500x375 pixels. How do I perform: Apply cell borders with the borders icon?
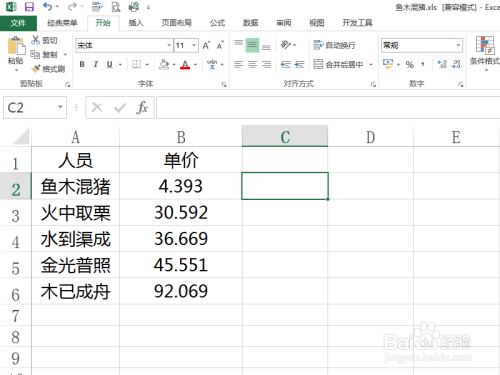tap(136, 64)
